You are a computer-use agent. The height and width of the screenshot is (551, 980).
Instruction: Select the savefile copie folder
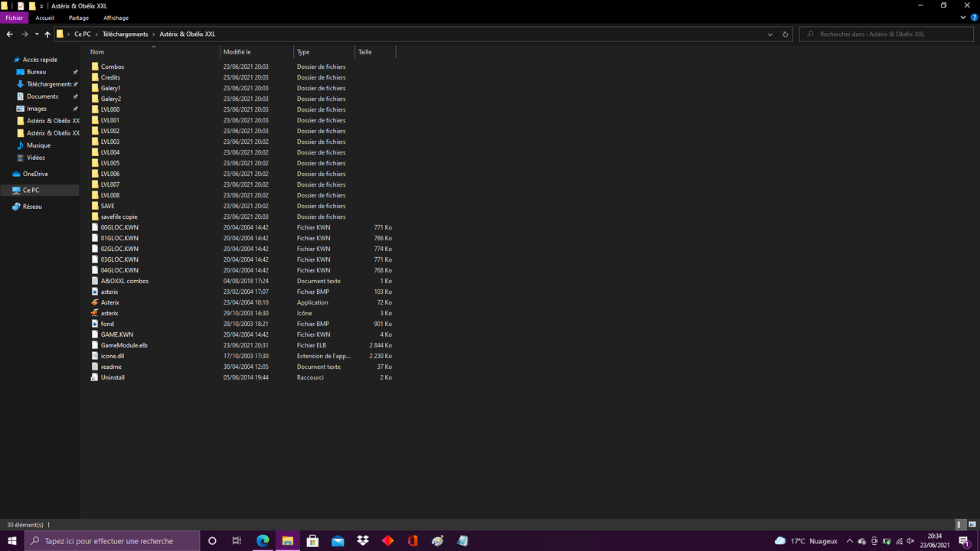[x=119, y=217]
